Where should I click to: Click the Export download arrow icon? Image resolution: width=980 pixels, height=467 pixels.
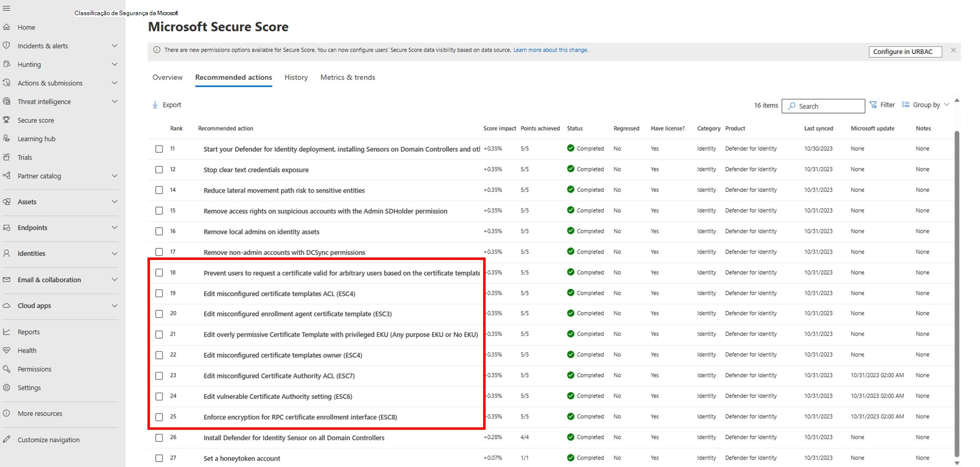pos(155,105)
